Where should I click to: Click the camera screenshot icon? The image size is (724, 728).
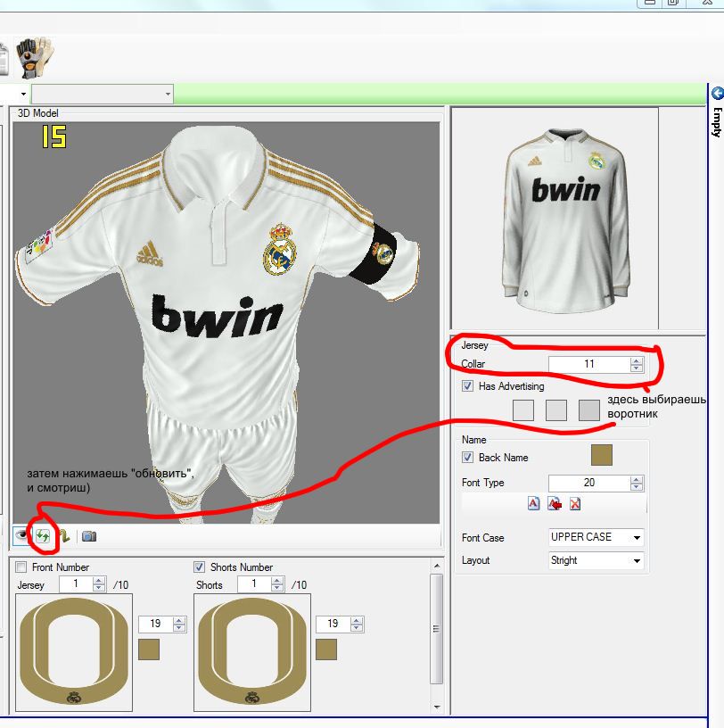click(x=88, y=536)
